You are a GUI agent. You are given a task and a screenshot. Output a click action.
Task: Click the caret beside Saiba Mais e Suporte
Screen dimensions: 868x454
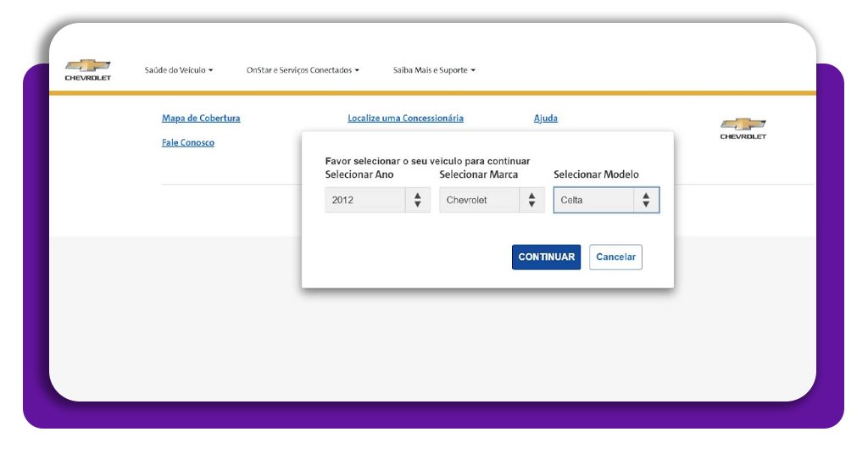[473, 70]
